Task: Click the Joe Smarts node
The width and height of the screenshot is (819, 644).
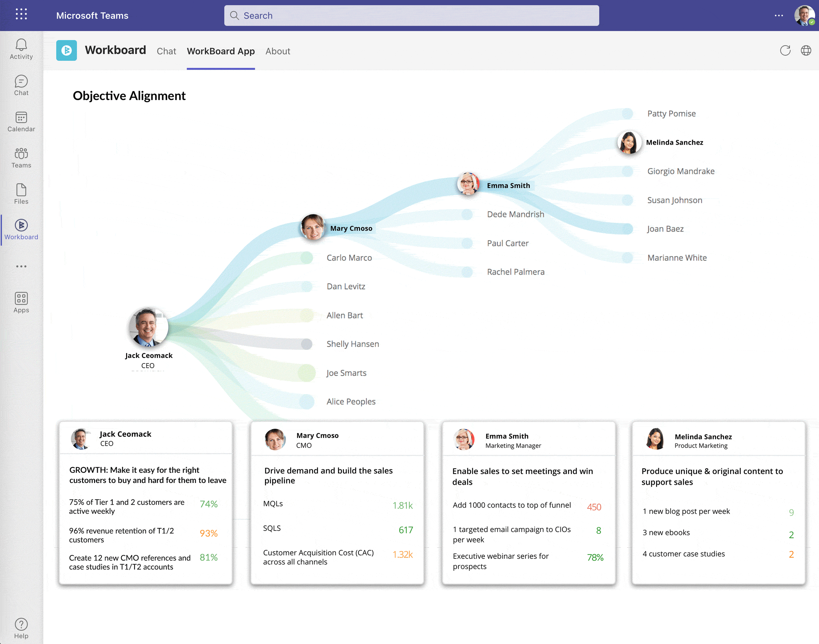Action: pyautogui.click(x=307, y=373)
